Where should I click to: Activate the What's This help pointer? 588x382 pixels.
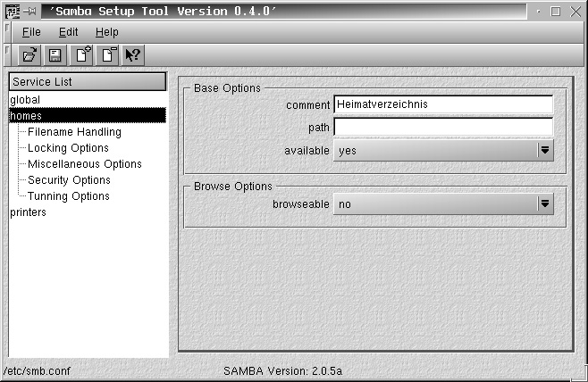pos(133,55)
